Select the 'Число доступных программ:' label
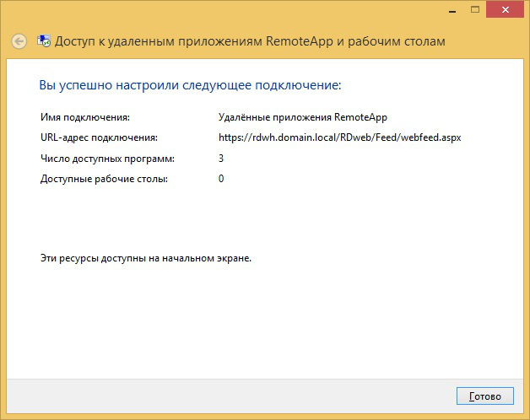 click(x=106, y=159)
